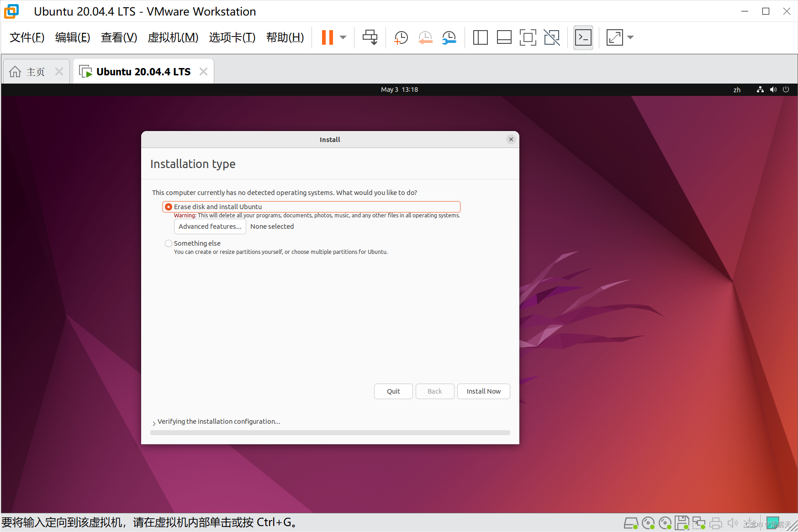Screen dimensions: 798x532
Task: Click the 'None selected' text
Action: pos(272,226)
